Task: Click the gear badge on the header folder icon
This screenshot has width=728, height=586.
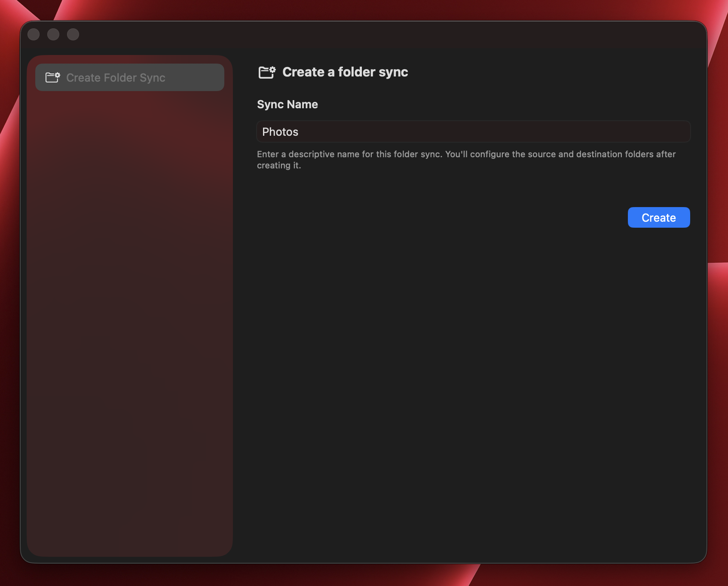Action: tap(272, 69)
